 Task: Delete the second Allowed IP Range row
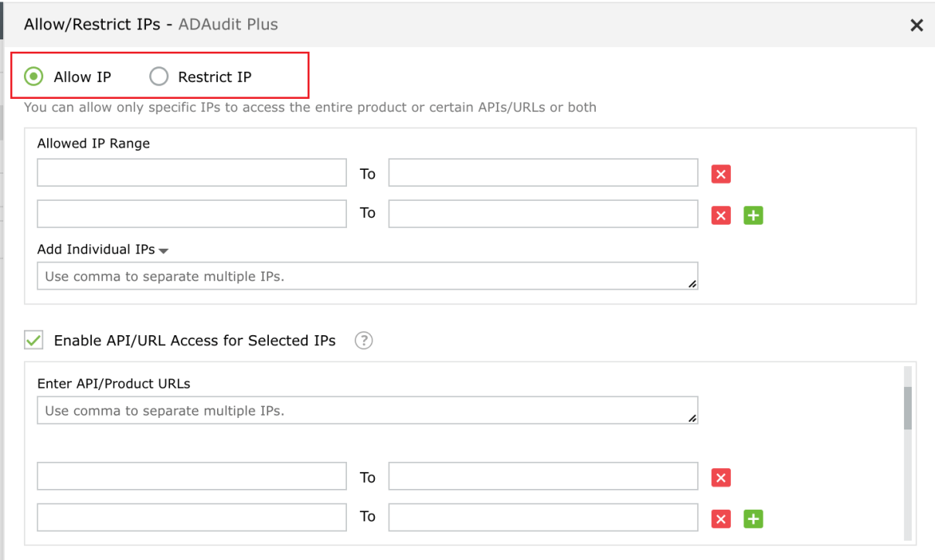click(721, 216)
